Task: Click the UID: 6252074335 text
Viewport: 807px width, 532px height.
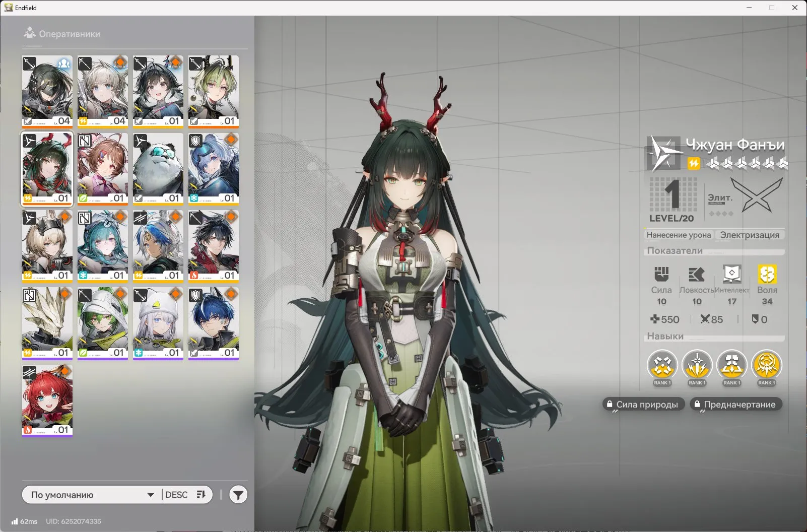Action: click(74, 521)
